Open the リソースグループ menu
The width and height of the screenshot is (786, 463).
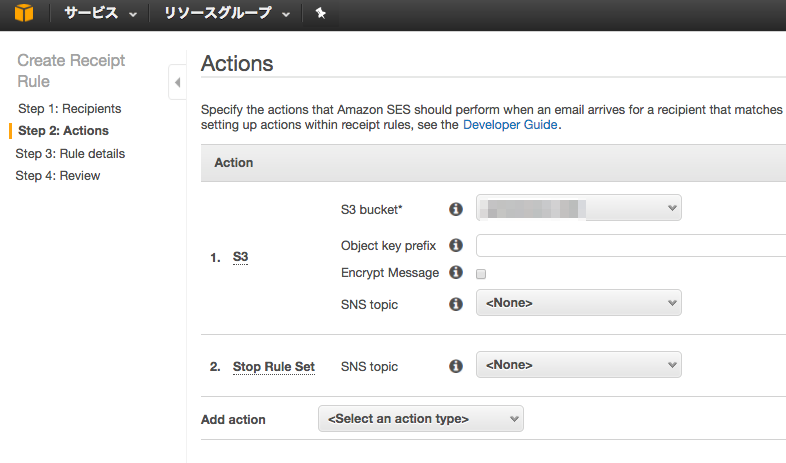point(227,13)
